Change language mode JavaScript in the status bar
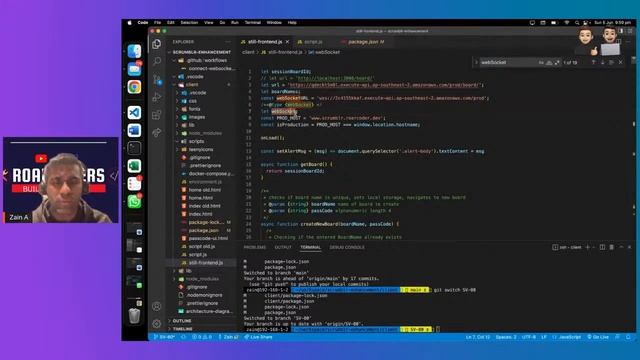The height and width of the screenshot is (360, 640). [567, 337]
